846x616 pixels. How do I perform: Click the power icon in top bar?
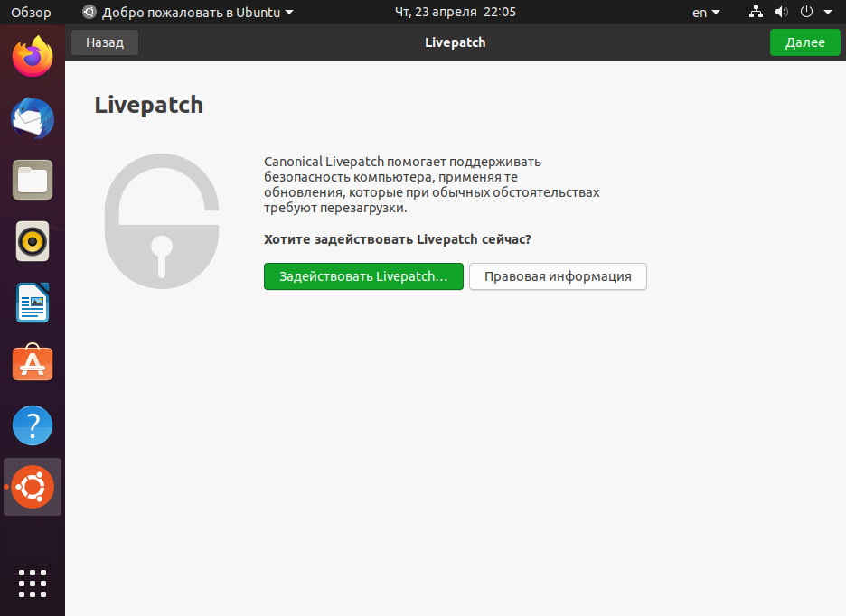click(806, 12)
